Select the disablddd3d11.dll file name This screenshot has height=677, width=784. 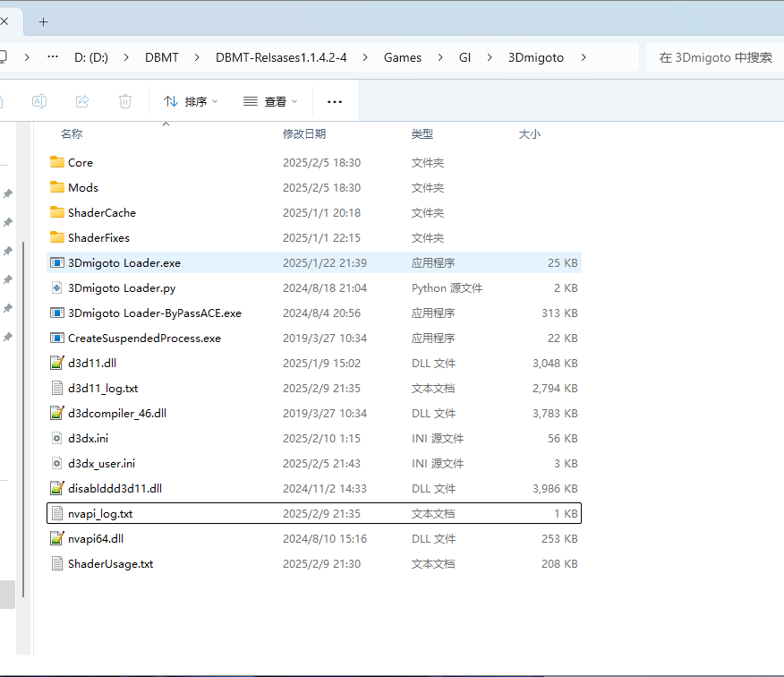(x=115, y=488)
